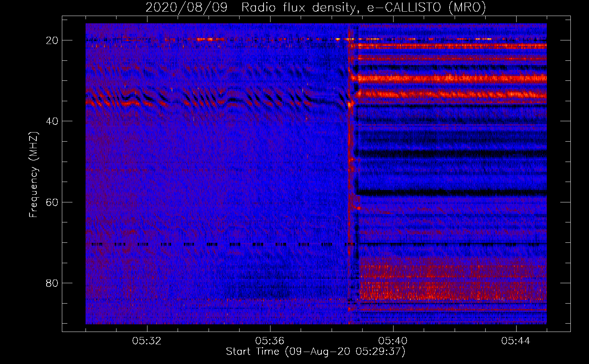Click the "05:36" time tick label
Screen dimensions: 589x364
click(x=270, y=341)
